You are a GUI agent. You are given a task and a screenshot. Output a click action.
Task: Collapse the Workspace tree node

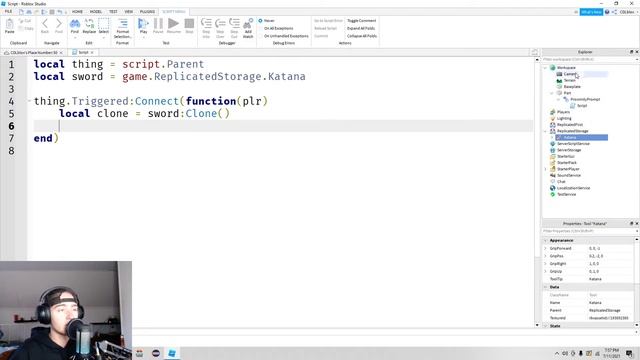pyautogui.click(x=545, y=68)
